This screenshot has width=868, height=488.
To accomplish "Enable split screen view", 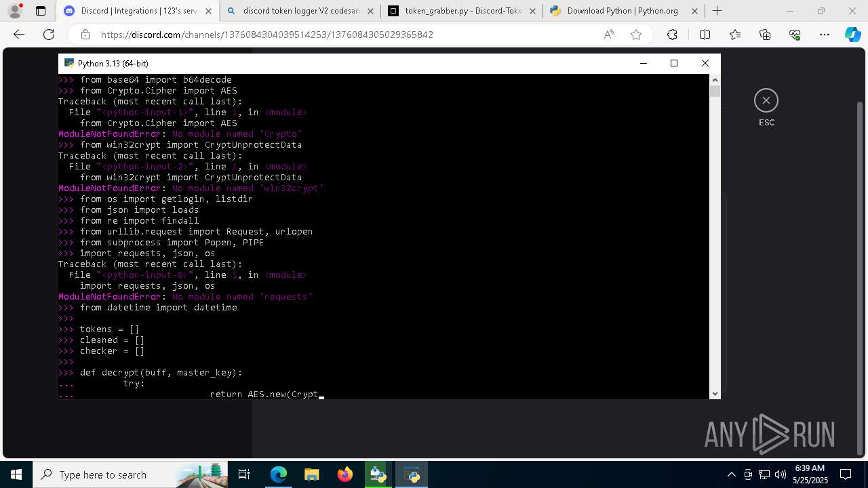I will [x=705, y=35].
